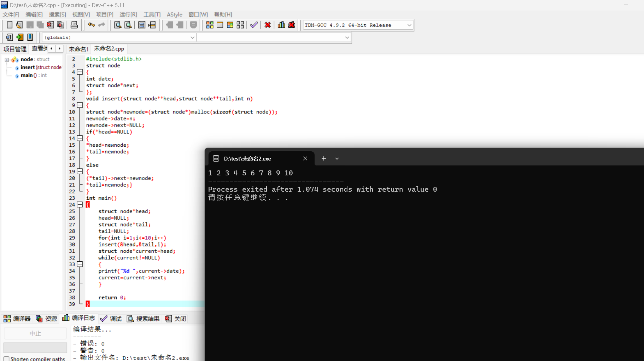
Task: Click the D:\test\未命名2.exe terminal tab
Action: [x=261, y=158]
